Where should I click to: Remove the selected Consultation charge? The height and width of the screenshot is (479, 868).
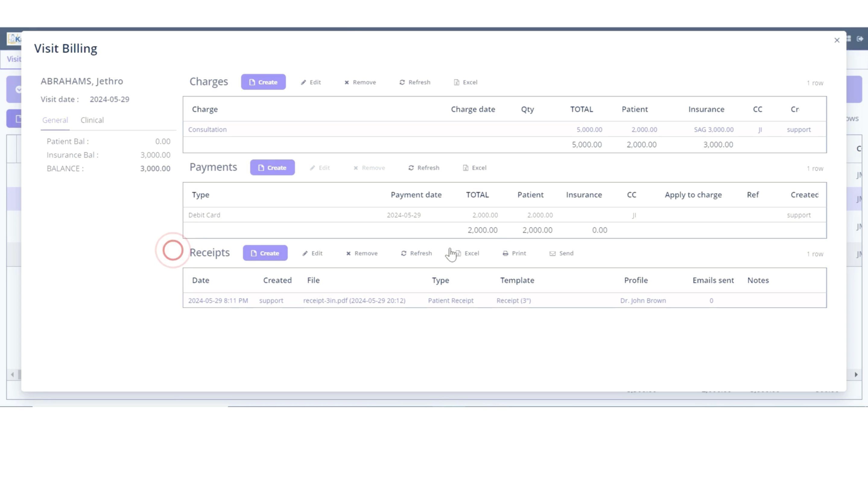pos(360,82)
